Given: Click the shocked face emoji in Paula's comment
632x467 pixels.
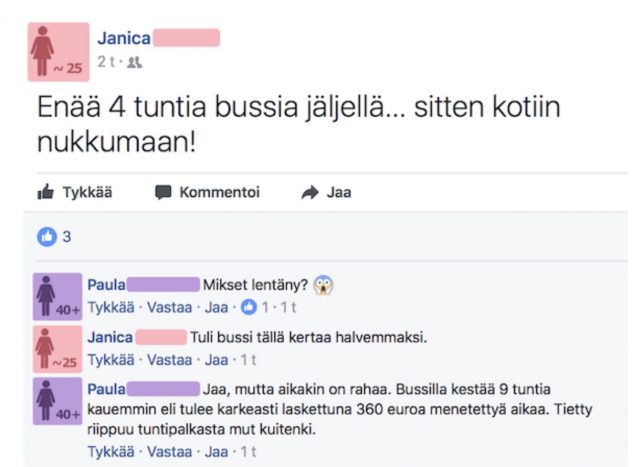Looking at the screenshot, I should pyautogui.click(x=323, y=285).
